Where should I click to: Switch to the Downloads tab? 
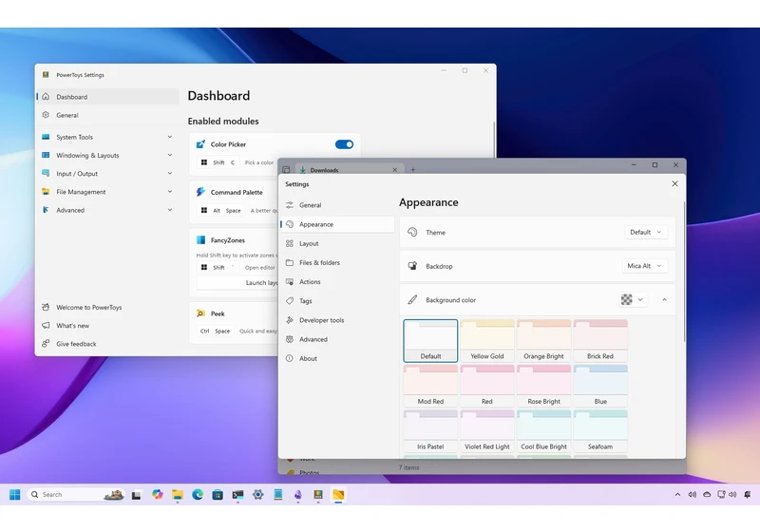348,170
